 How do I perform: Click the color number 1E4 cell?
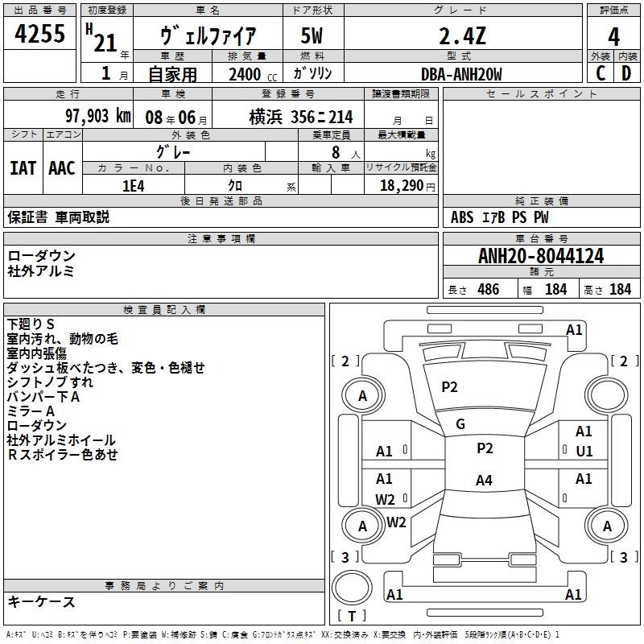(134, 186)
